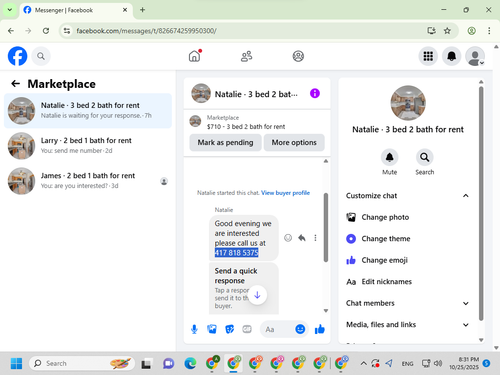Viewport: 500px width, 375px height.
Task: Open more options dots on Natalie's message
Action: [x=315, y=238]
